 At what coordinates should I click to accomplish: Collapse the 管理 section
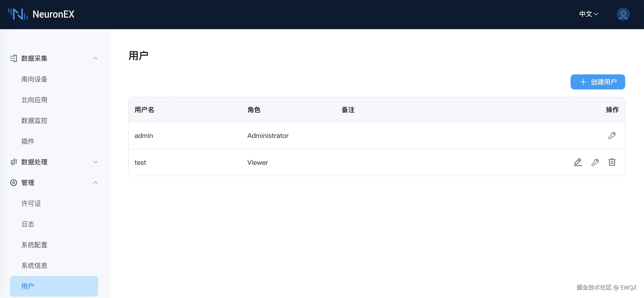(x=95, y=183)
